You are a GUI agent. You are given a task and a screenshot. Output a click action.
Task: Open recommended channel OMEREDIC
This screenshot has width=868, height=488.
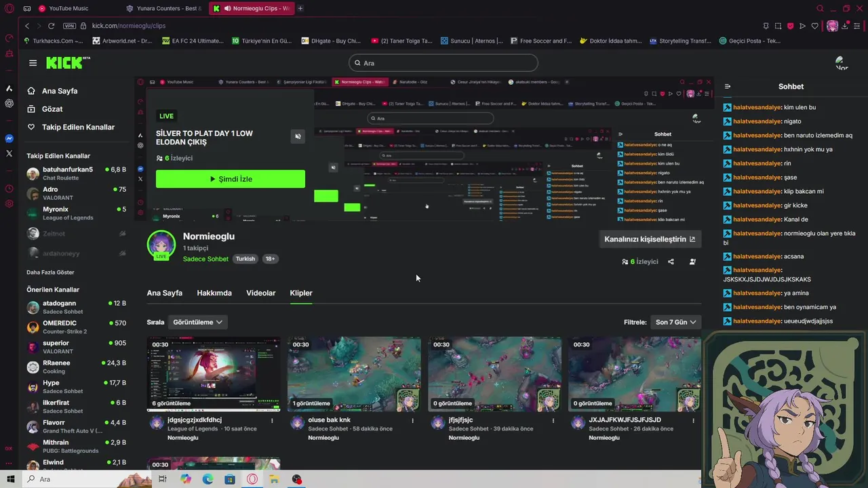(76, 327)
